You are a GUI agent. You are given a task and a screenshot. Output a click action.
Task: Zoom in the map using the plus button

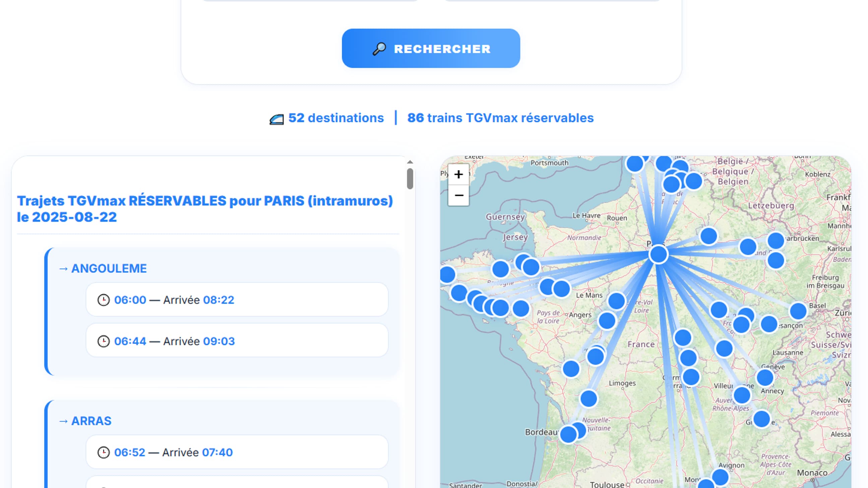[458, 175]
